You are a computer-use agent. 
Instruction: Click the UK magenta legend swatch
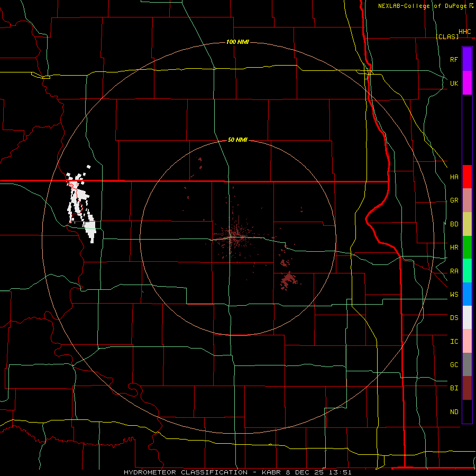(x=467, y=83)
